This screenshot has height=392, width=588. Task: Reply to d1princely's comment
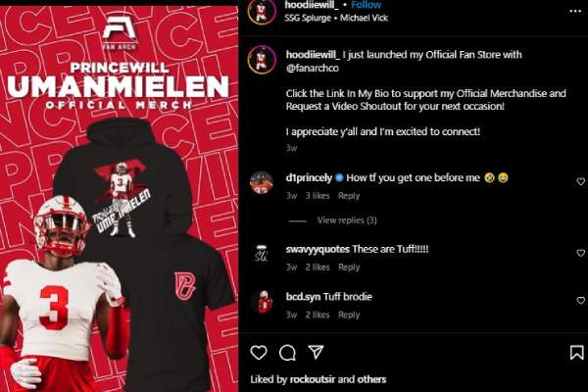click(x=349, y=196)
